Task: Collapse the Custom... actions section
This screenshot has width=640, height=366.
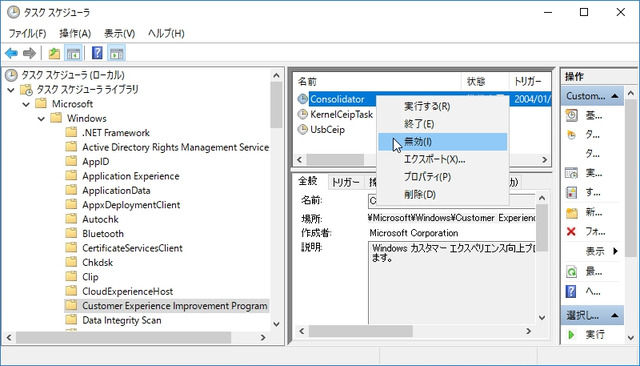Action: point(614,96)
